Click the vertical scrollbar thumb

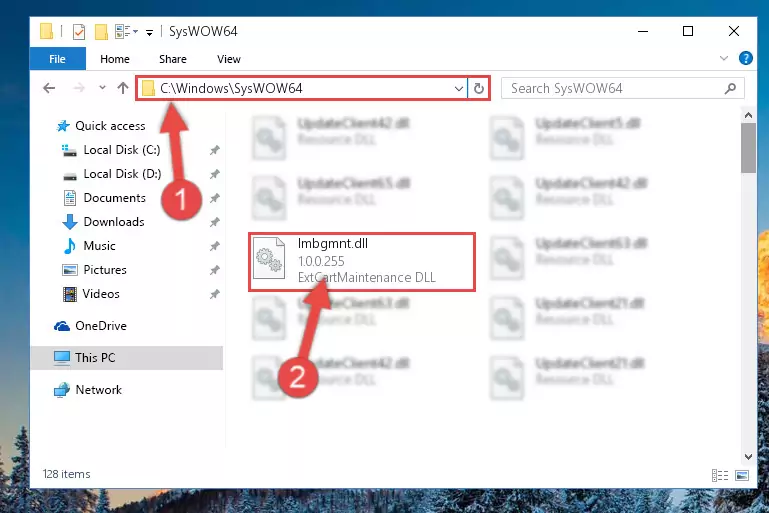[x=748, y=148]
